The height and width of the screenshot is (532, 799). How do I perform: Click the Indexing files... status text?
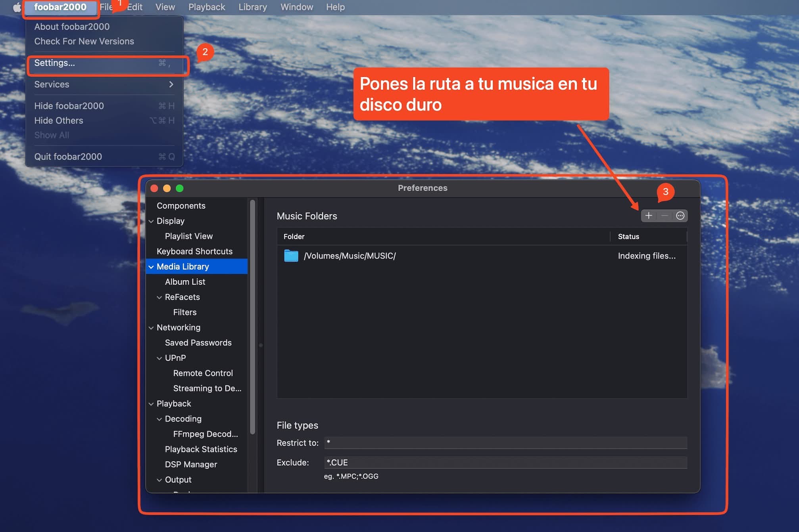647,256
